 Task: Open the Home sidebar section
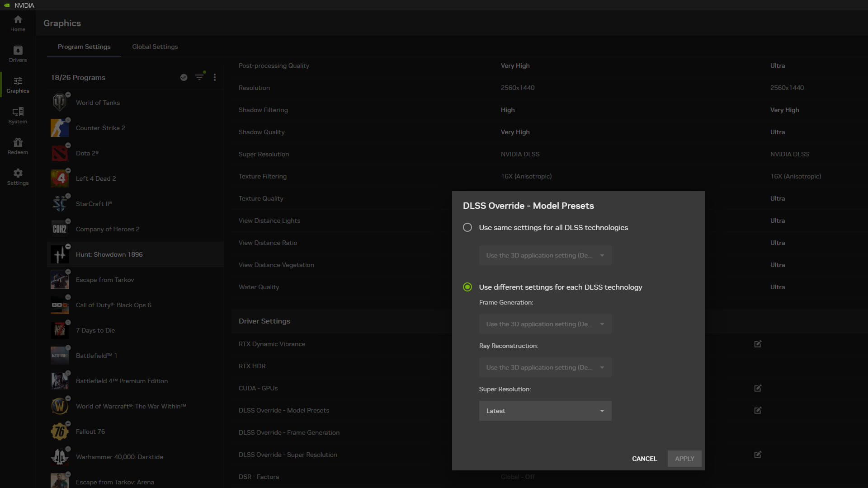pyautogui.click(x=18, y=23)
